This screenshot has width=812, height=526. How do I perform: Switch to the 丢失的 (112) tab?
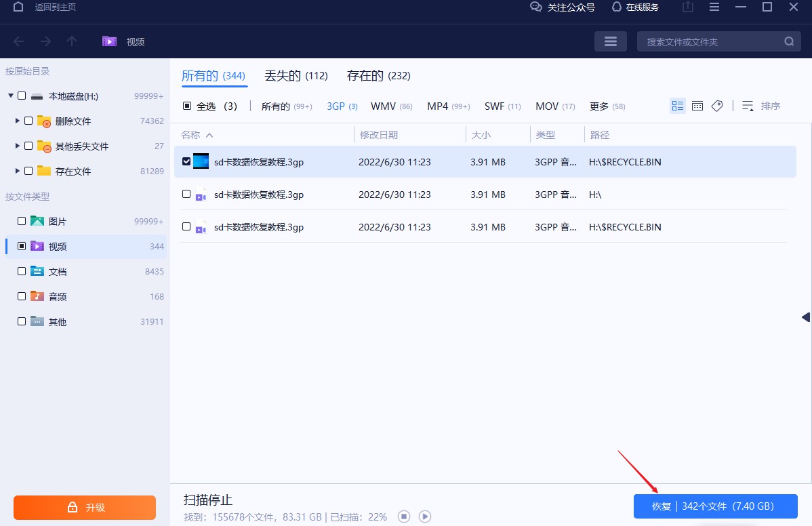coord(296,76)
